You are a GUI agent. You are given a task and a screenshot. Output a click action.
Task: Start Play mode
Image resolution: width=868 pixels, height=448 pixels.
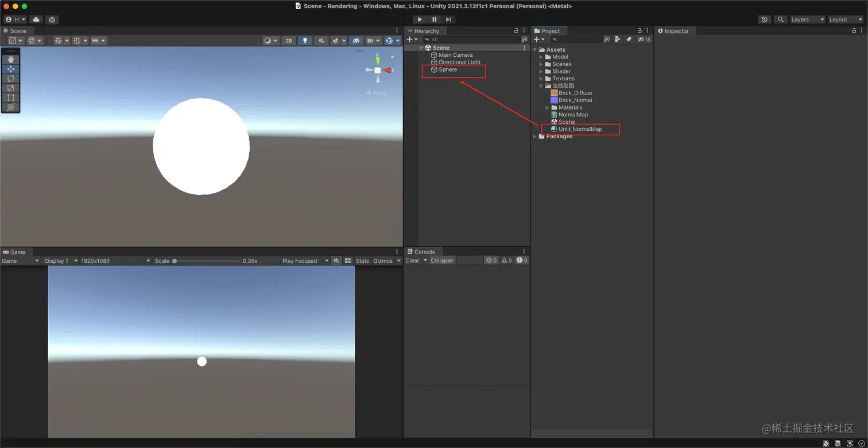coord(420,20)
